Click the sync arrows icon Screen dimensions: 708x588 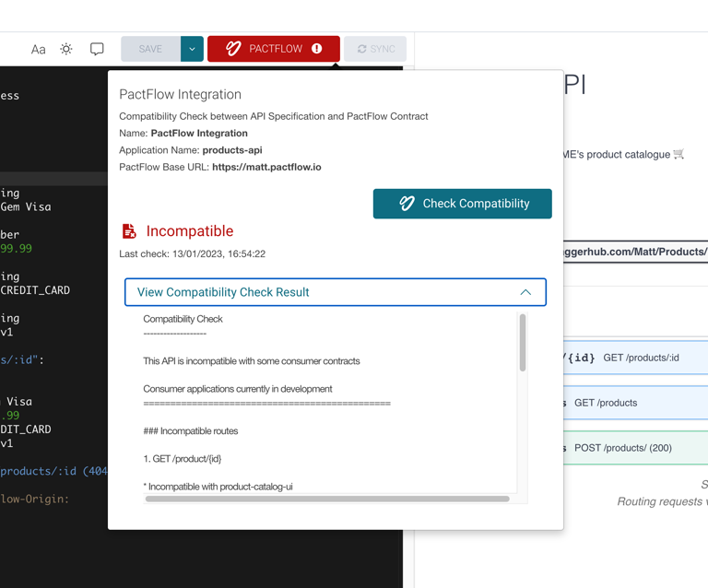pos(362,49)
